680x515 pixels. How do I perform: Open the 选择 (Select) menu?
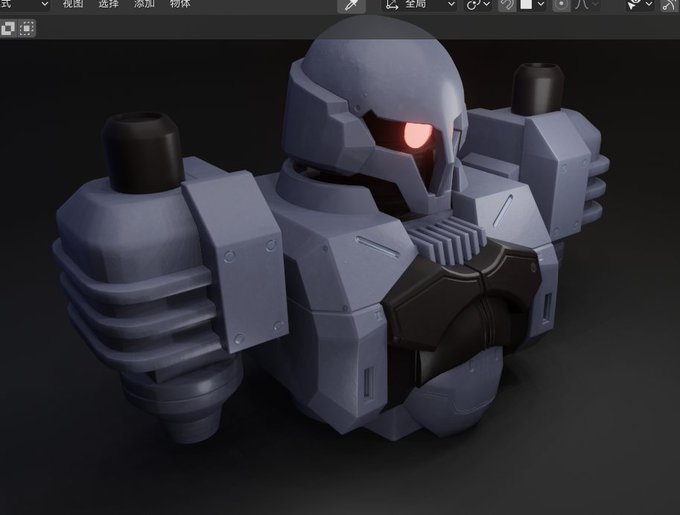click(108, 4)
